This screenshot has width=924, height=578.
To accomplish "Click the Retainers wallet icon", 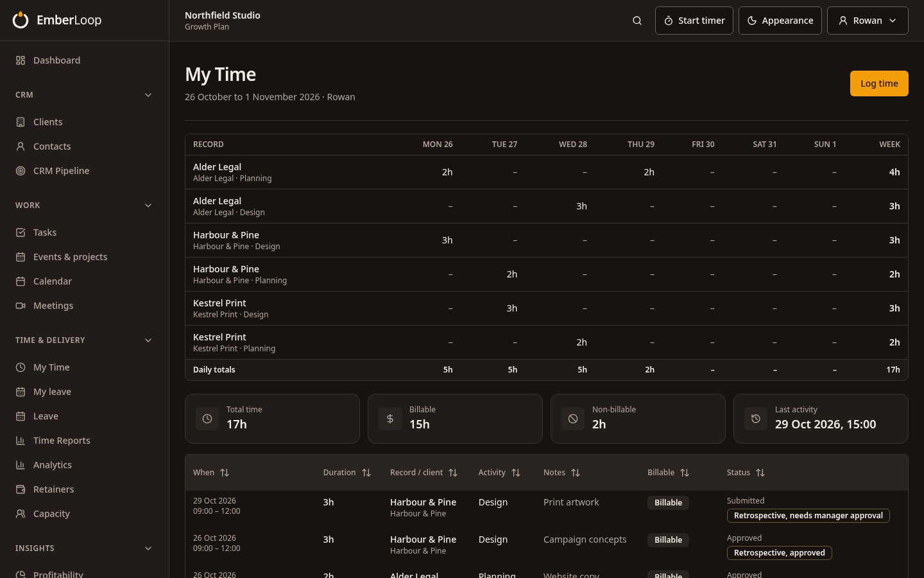I will pyautogui.click(x=21, y=489).
